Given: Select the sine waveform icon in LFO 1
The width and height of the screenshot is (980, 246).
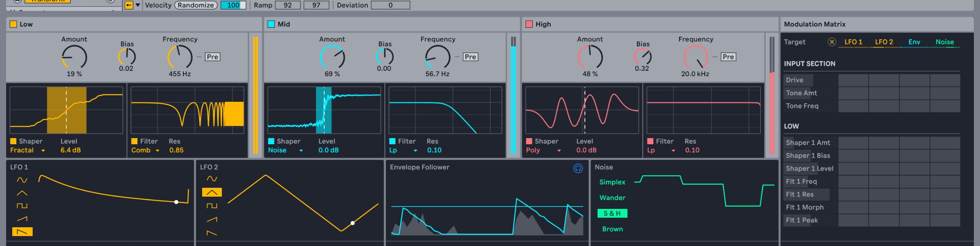Looking at the screenshot, I should (x=22, y=180).
